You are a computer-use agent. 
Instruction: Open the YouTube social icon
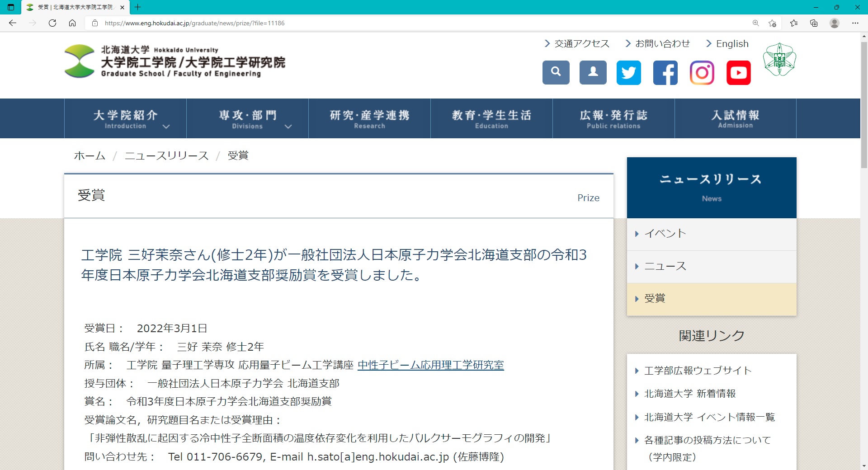pyautogui.click(x=739, y=72)
